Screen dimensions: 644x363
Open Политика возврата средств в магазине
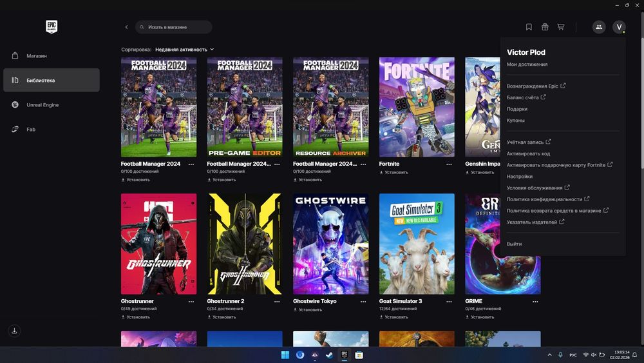tap(557, 210)
